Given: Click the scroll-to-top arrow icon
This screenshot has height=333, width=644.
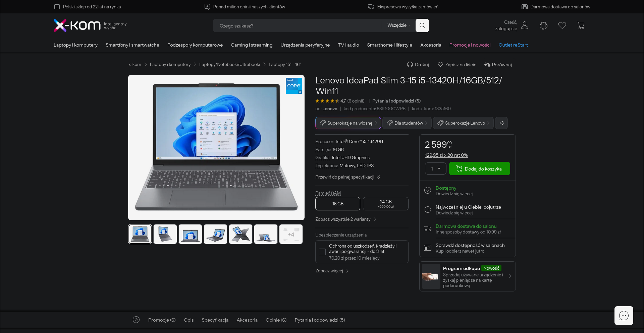Looking at the screenshot, I should coord(136,320).
